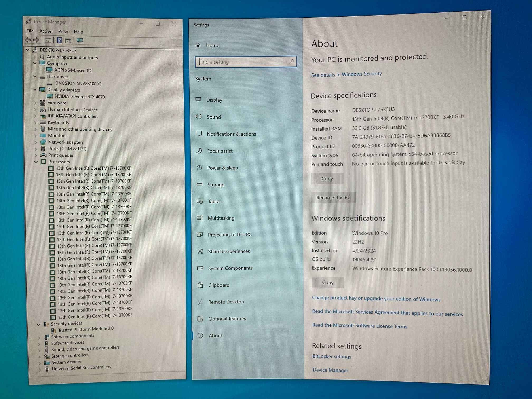Expand the Keyboards node

[35, 122]
